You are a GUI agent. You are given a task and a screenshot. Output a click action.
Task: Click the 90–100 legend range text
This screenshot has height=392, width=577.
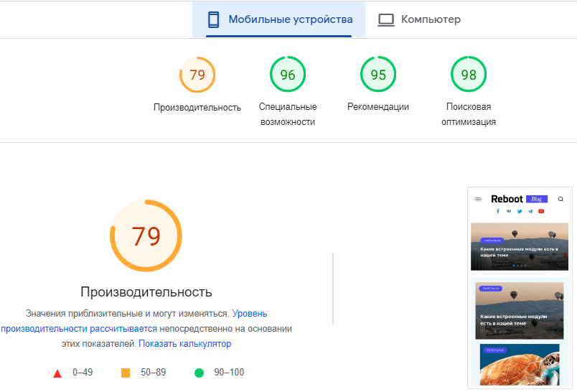coord(229,372)
